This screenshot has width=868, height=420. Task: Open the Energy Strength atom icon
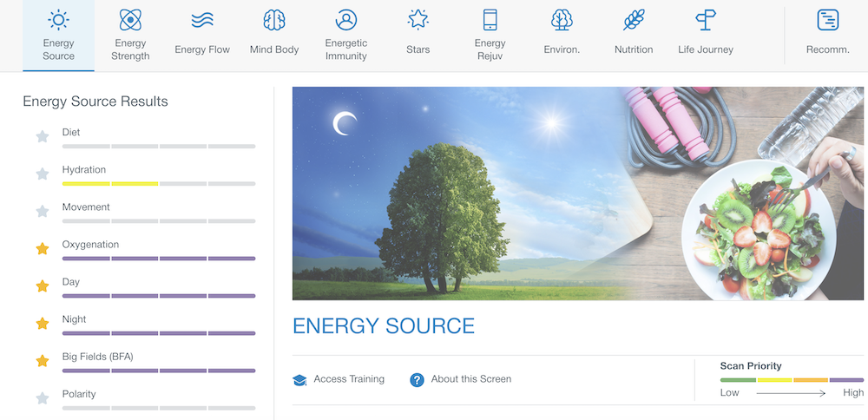tap(130, 20)
